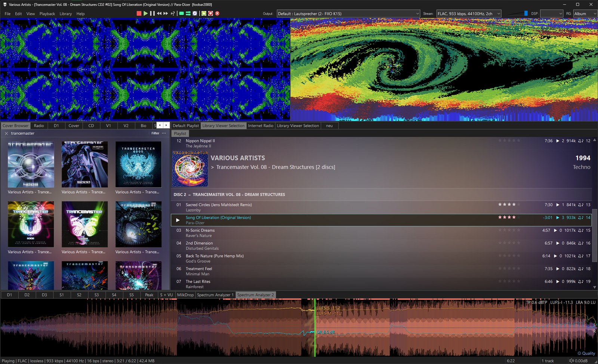Image resolution: width=598 pixels, height=364 pixels.
Task: Select track 05 Back To Nature (Pure Hemp Mix)
Action: [381, 258]
